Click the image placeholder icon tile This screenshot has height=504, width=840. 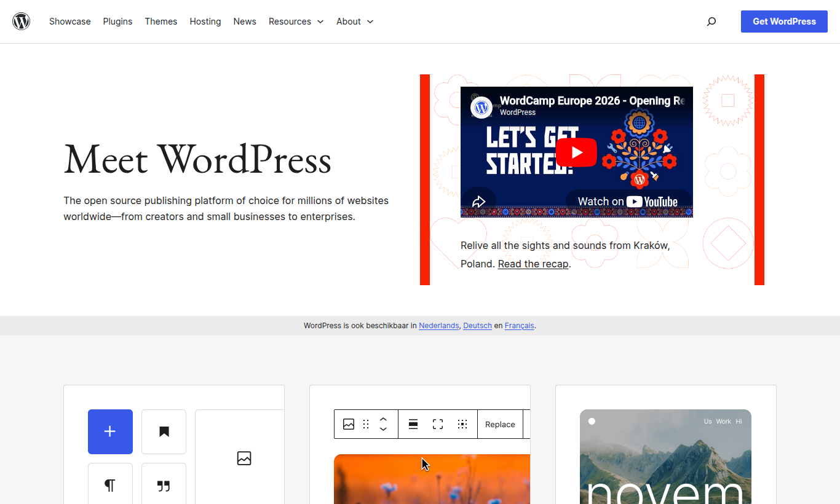[244, 458]
